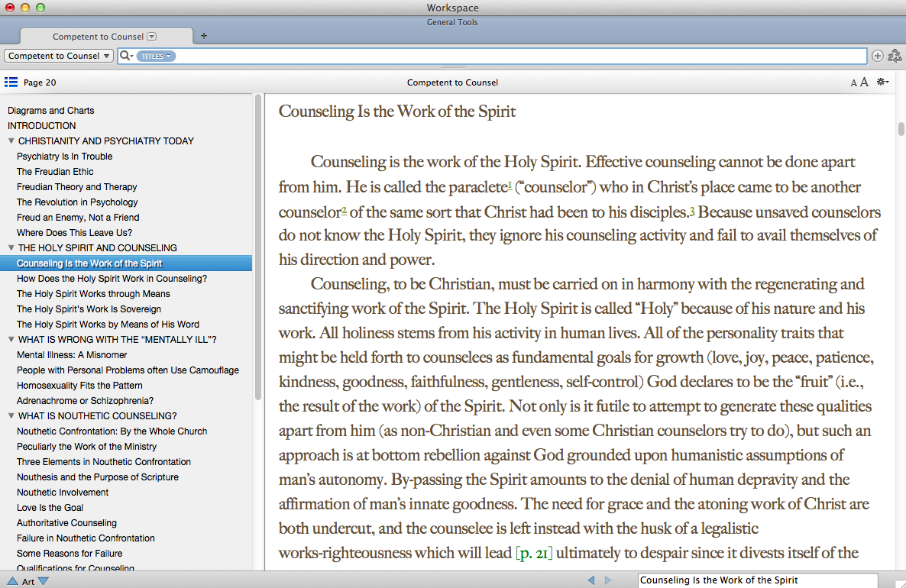Screen dimensions: 906x588
Task: Toggle the table of contents list icon
Action: [11, 82]
